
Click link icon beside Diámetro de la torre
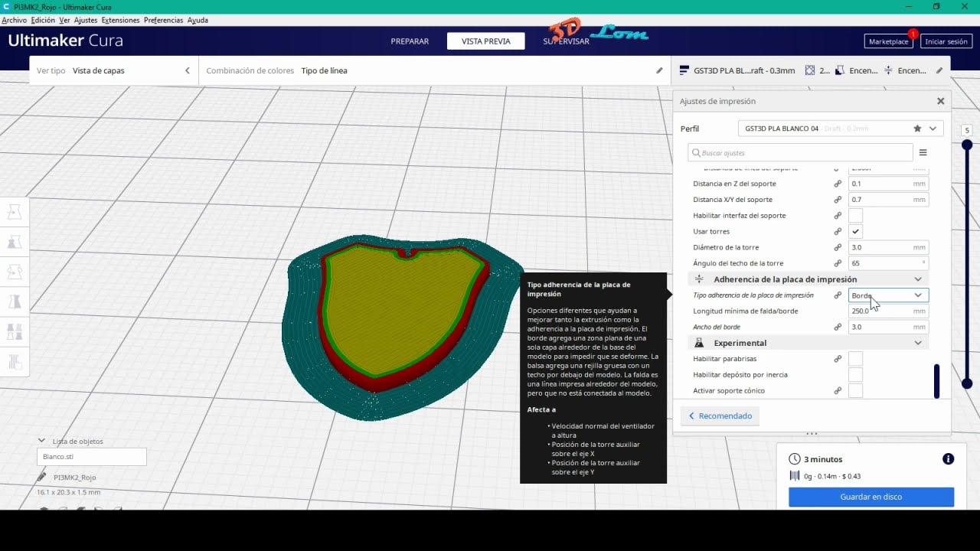click(838, 247)
